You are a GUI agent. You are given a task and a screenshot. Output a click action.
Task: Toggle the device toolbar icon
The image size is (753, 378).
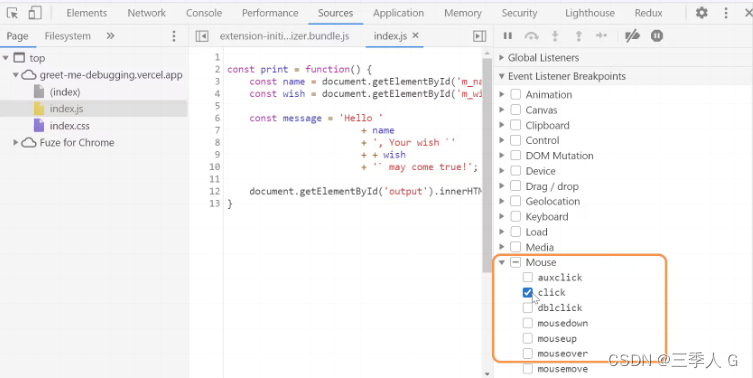click(35, 13)
